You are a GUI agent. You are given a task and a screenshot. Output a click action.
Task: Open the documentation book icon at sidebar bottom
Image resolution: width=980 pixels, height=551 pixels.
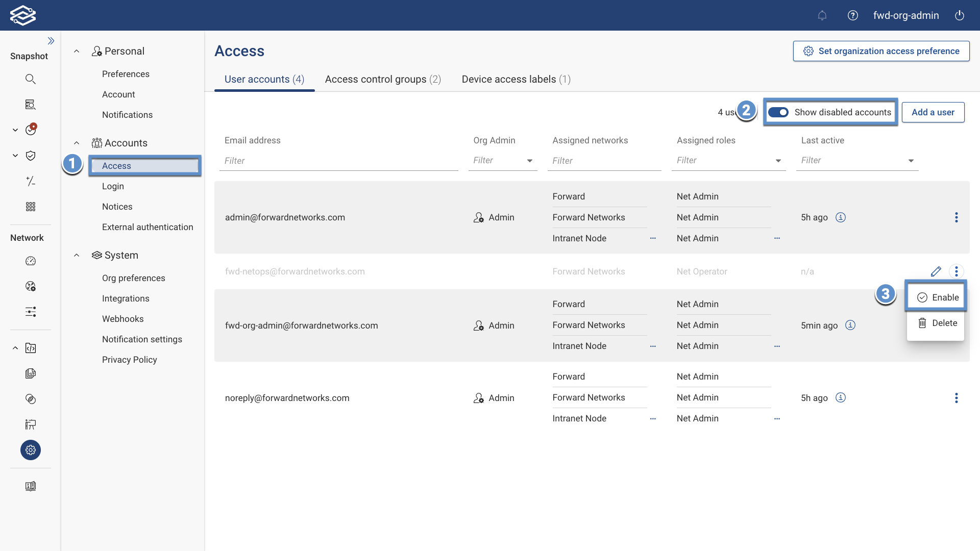coord(31,486)
